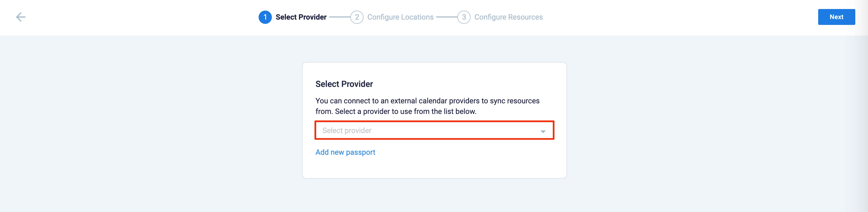Image resolution: width=868 pixels, height=212 pixels.
Task: Jump to the Configure Resources step
Action: (508, 17)
